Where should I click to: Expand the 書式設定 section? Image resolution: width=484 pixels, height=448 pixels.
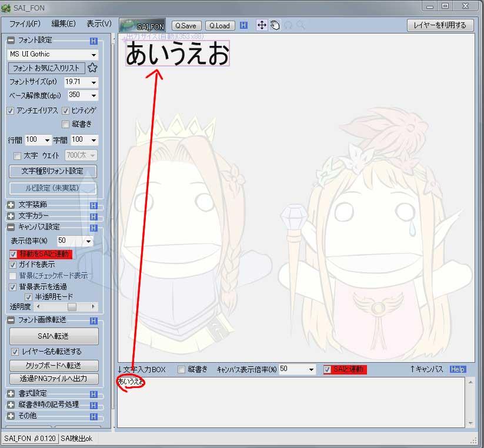click(x=11, y=394)
